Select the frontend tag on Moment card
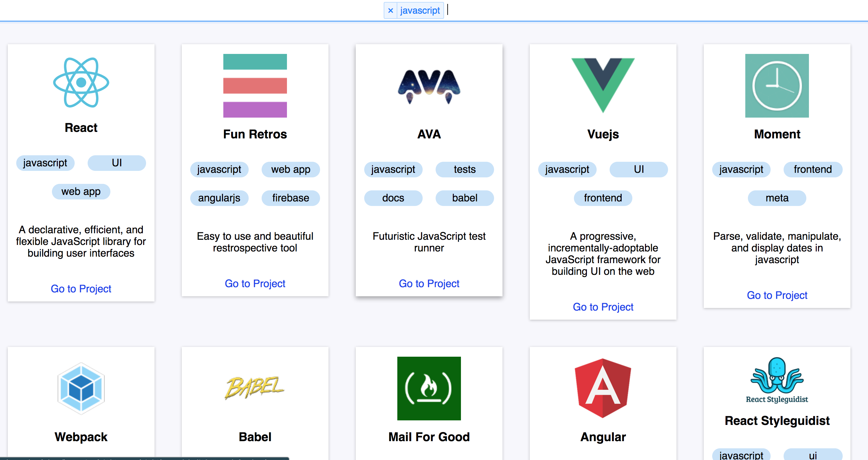Screen dimensions: 868x460 tap(813, 169)
